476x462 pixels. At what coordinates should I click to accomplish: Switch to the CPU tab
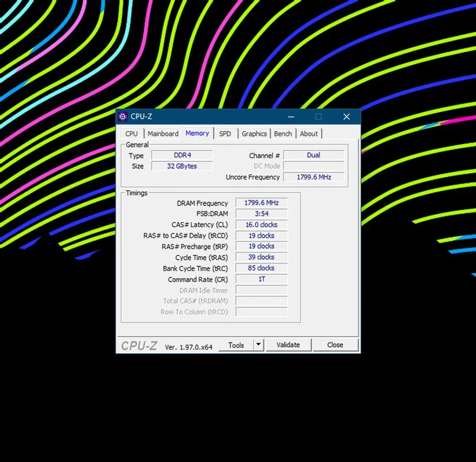131,134
